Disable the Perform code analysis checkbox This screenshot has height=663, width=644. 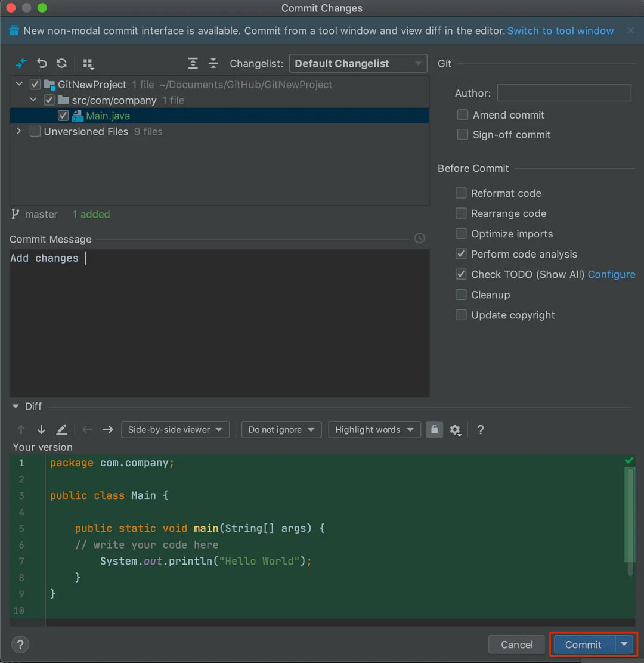tap(461, 254)
